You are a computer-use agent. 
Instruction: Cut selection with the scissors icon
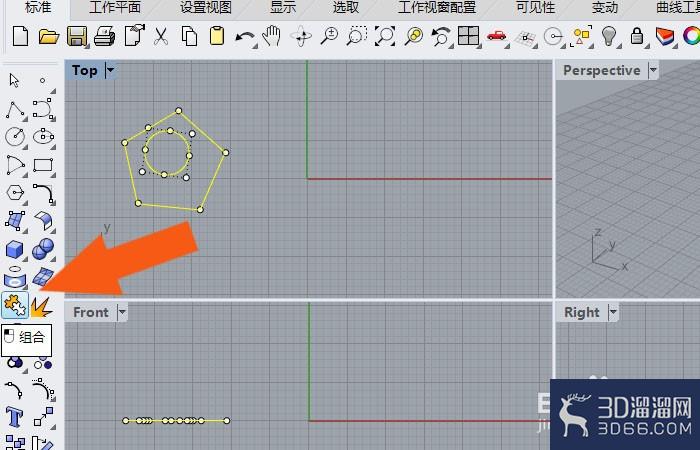tap(161, 36)
